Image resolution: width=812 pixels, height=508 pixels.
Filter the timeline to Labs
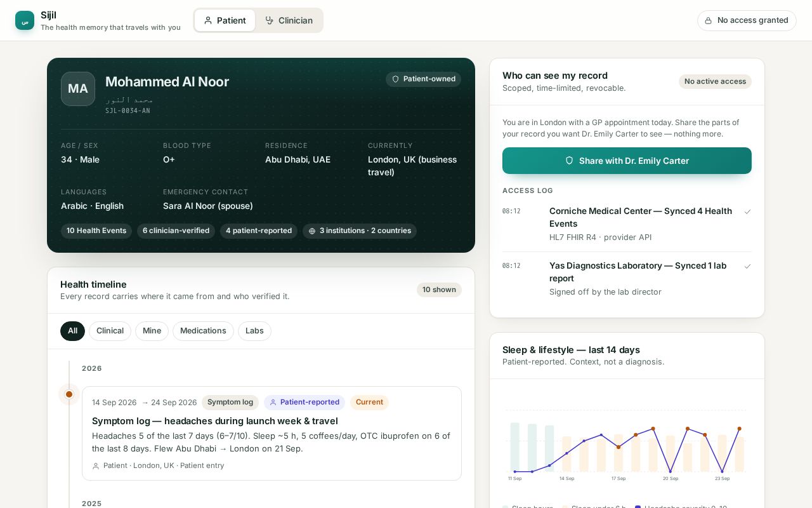pyautogui.click(x=254, y=331)
